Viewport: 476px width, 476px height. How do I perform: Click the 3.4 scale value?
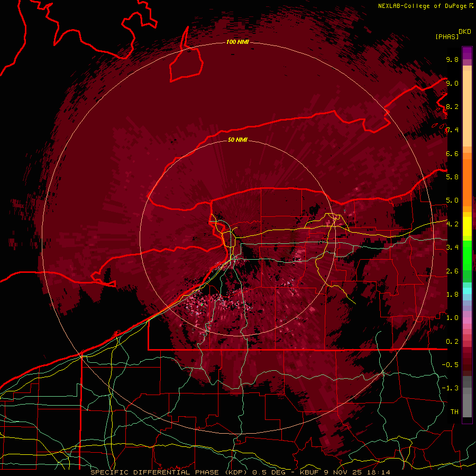[452, 248]
